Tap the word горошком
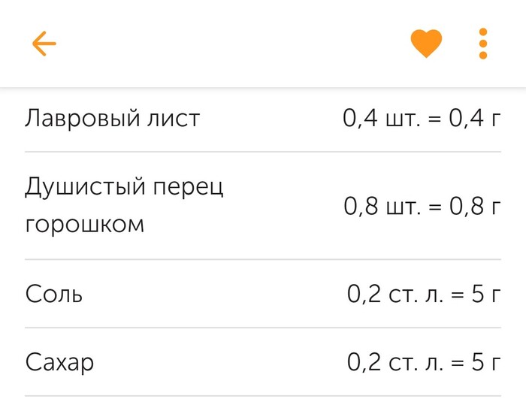 tap(84, 224)
